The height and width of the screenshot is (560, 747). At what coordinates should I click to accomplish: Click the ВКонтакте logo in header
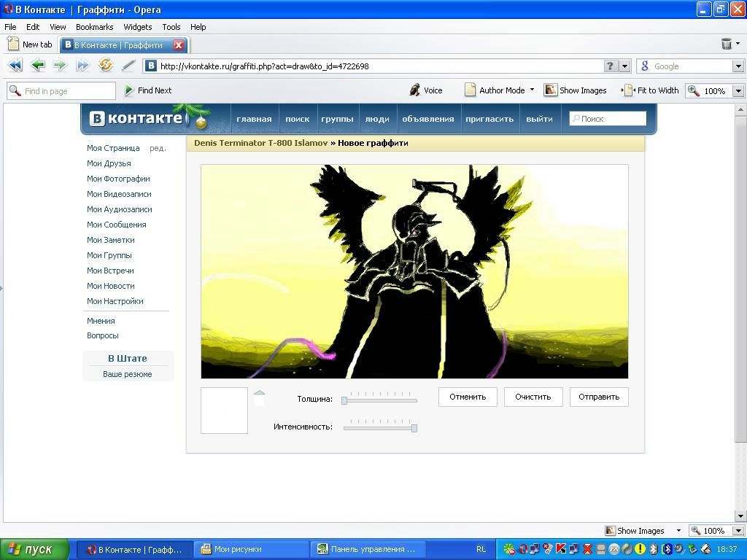pos(136,118)
